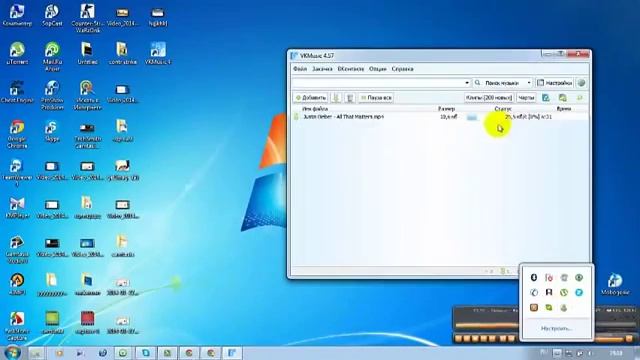Click the Размер column header
This screenshot has width=640, height=360.
pos(447,109)
